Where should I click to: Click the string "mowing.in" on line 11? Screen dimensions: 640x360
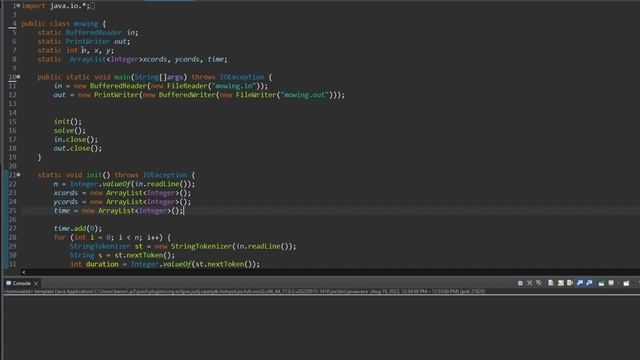[x=234, y=86]
